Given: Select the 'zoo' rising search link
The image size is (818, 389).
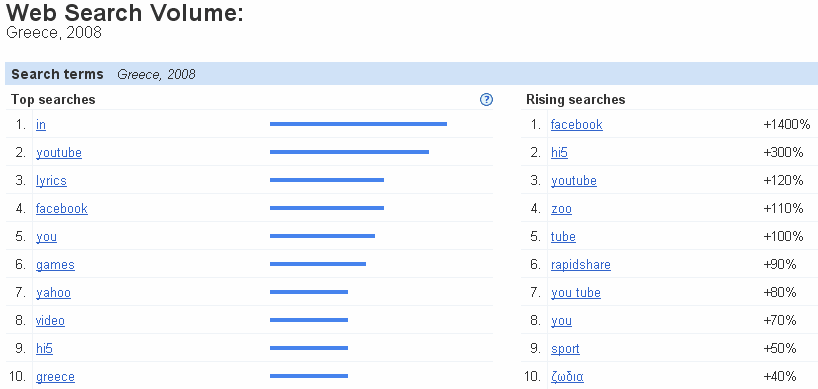Looking at the screenshot, I should tap(561, 209).
